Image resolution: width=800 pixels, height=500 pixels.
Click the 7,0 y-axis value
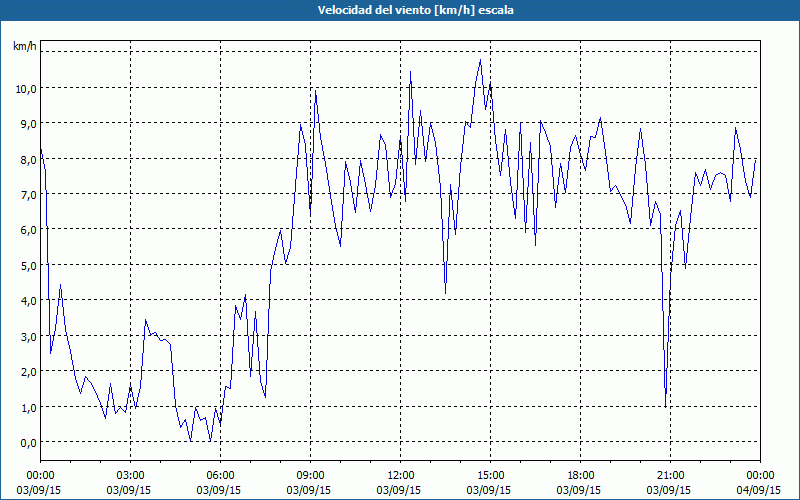[x=29, y=194]
